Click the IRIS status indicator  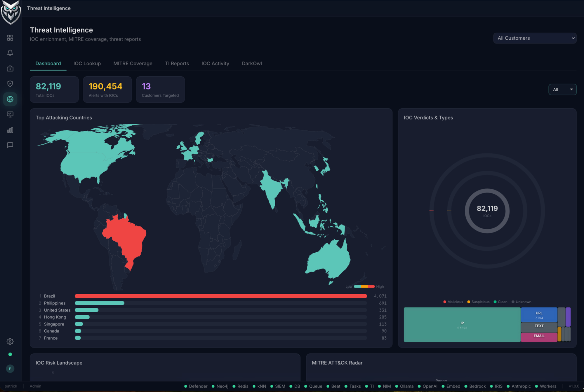[496, 386]
